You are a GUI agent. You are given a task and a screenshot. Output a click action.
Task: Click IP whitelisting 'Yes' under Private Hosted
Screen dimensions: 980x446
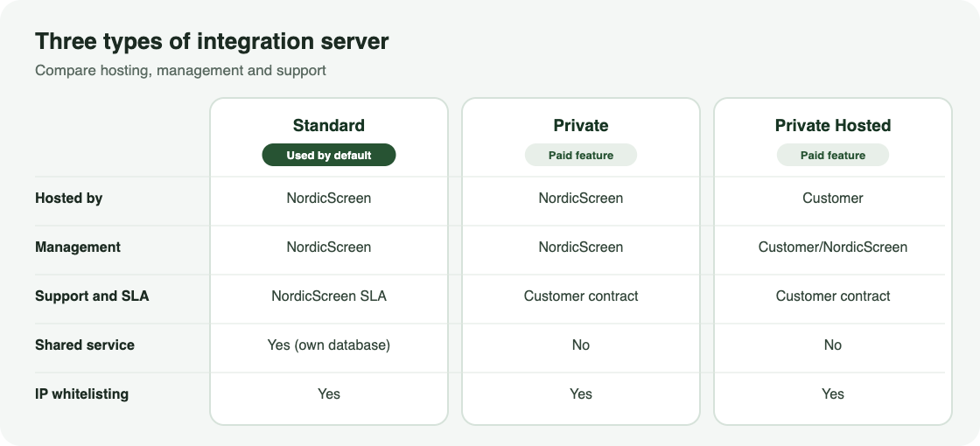pos(832,394)
